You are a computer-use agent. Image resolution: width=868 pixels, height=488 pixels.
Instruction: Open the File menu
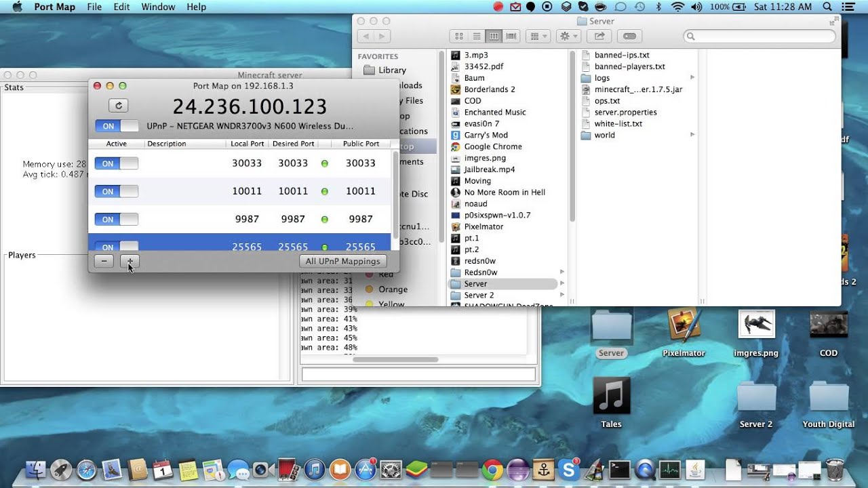pos(94,7)
